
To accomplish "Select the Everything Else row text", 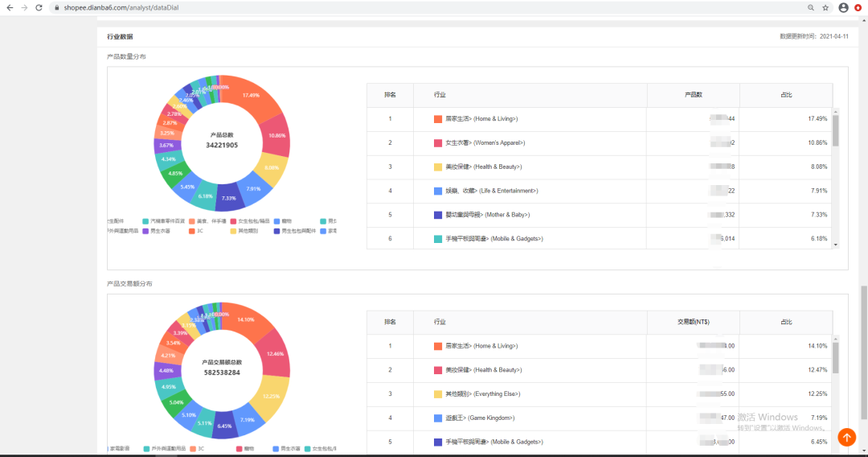I will (483, 394).
